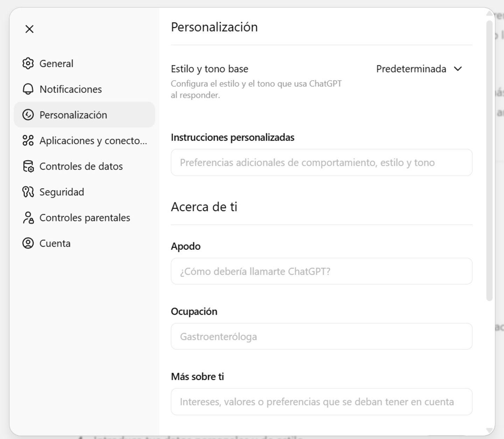This screenshot has height=439, width=504.
Task: Switch to the Notificaciones settings section
Action: (71, 89)
